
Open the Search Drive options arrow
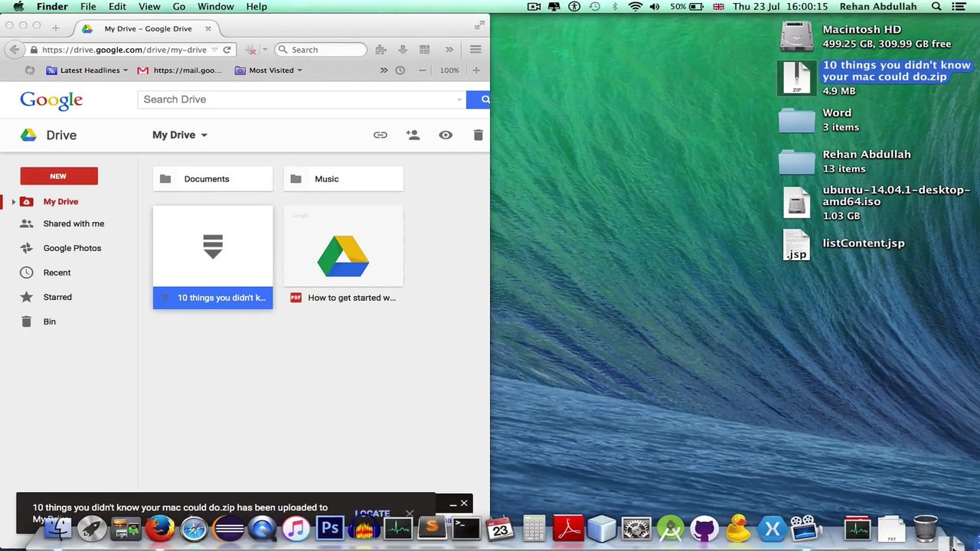[x=459, y=99]
